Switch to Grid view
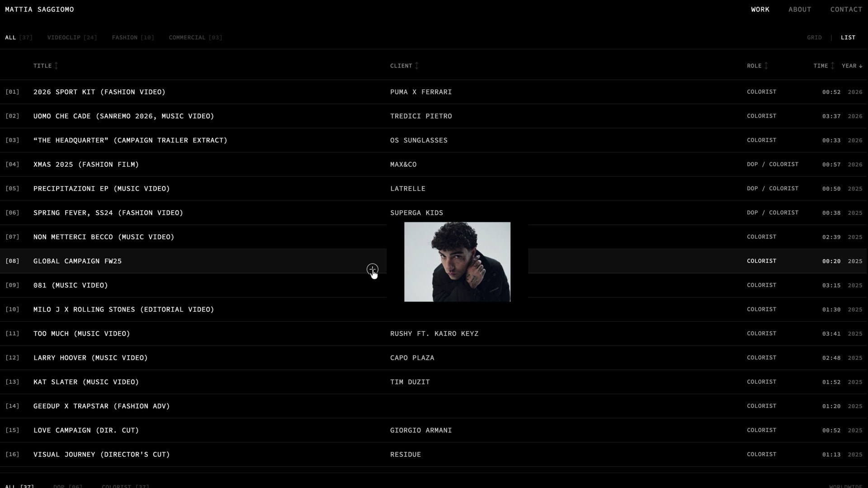Image resolution: width=868 pixels, height=488 pixels. 814,38
